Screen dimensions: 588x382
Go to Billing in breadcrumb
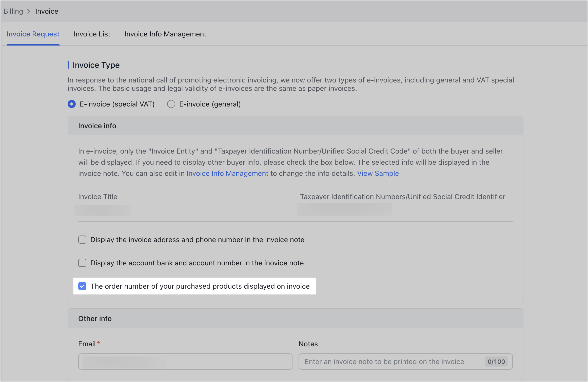13,11
